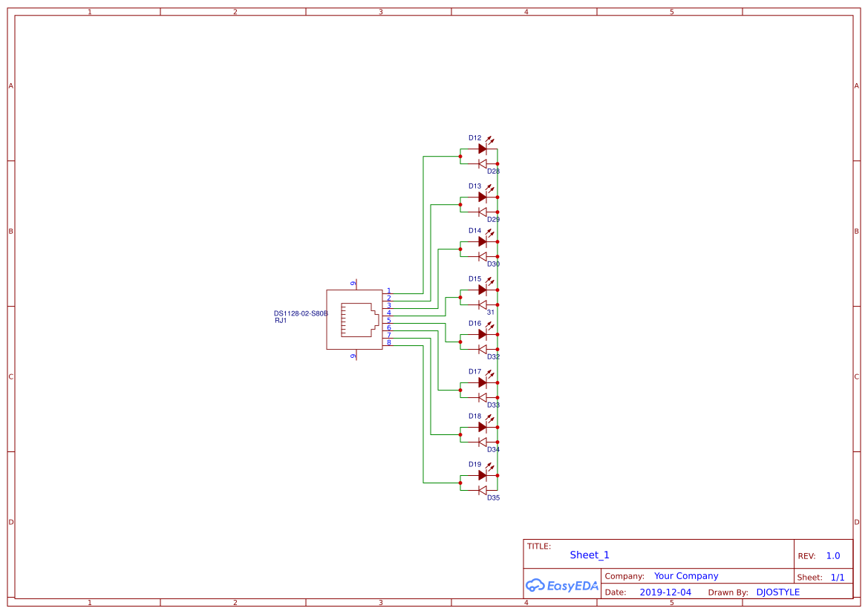Click the D15 designator label
This screenshot has height=614, width=868.
pos(475,279)
